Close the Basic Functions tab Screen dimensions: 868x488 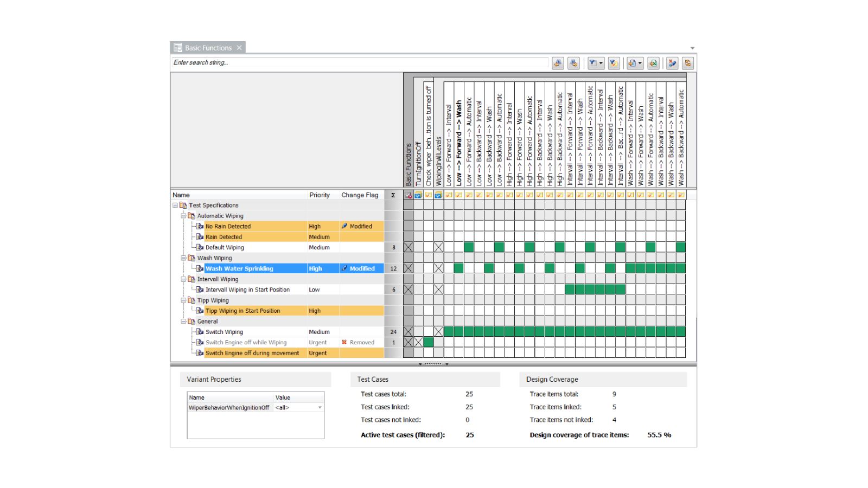point(239,48)
